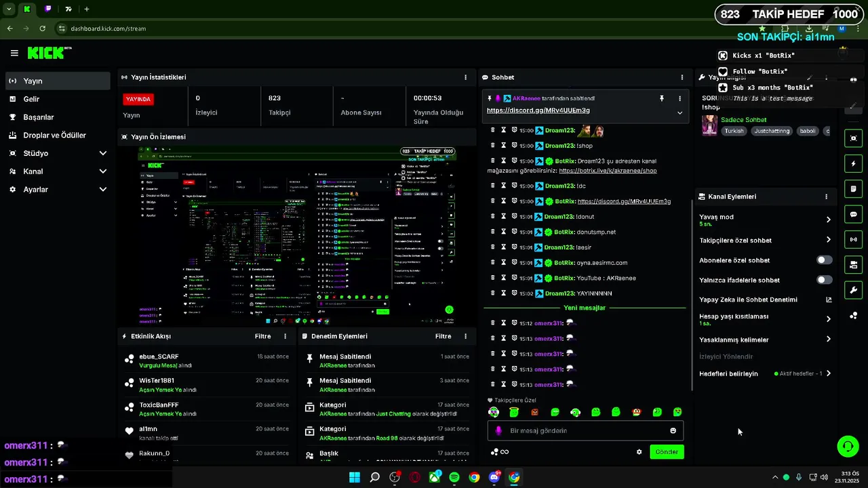Open the Yayın page in the sidebar
Image resolution: width=868 pixels, height=488 pixels.
point(58,81)
